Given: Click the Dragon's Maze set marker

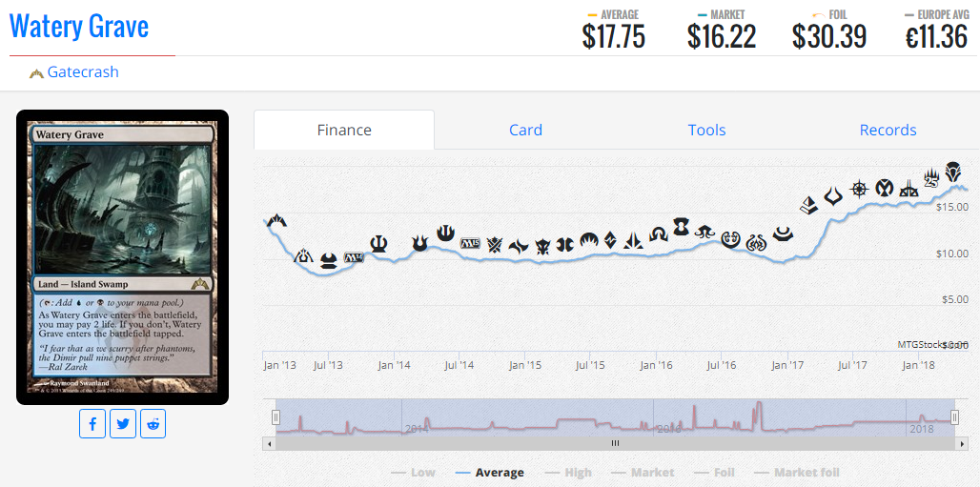Looking at the screenshot, I should (304, 254).
